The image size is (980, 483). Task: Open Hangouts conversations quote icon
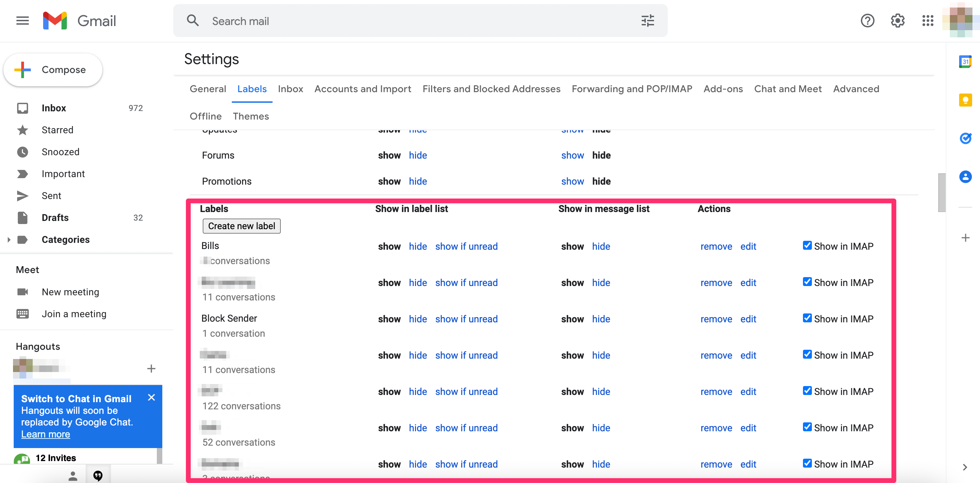[98, 475]
